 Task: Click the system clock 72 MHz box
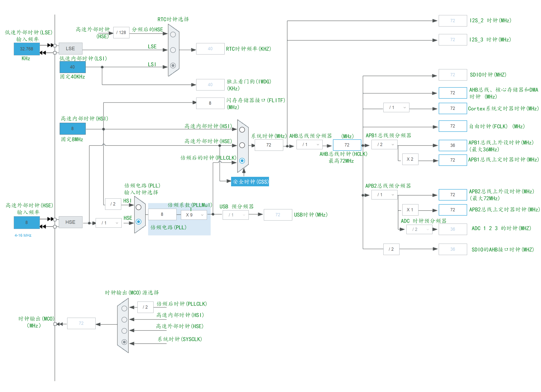pyautogui.click(x=269, y=145)
